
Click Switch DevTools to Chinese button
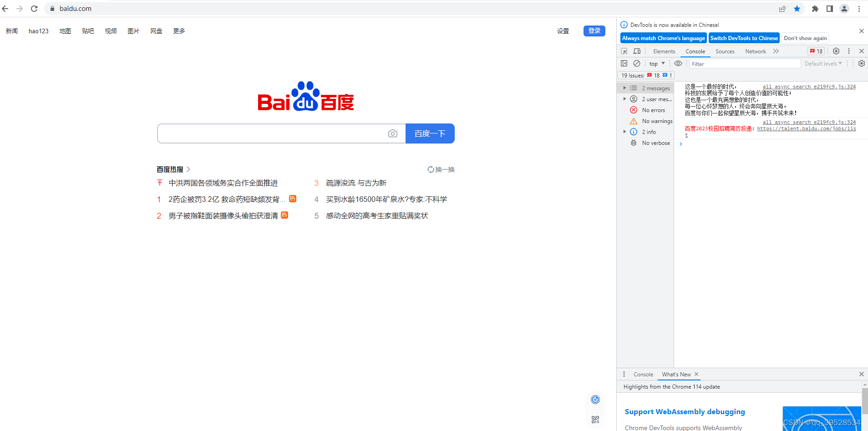point(744,38)
